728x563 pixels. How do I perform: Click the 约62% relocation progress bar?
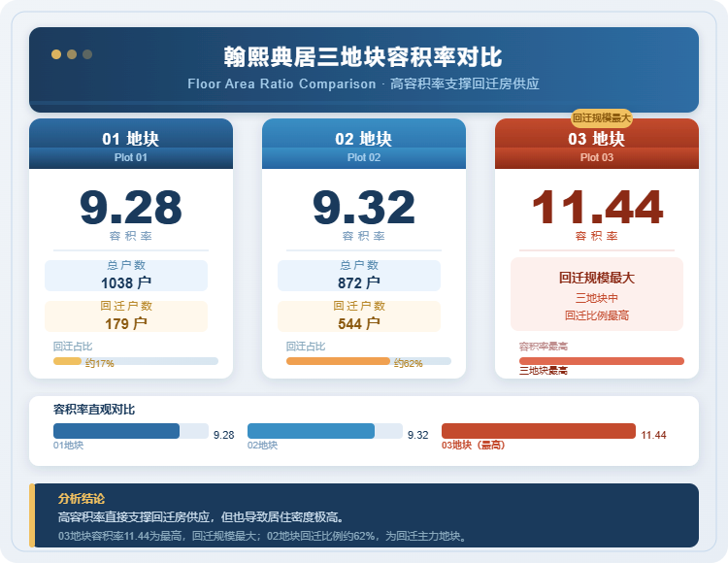pos(369,361)
